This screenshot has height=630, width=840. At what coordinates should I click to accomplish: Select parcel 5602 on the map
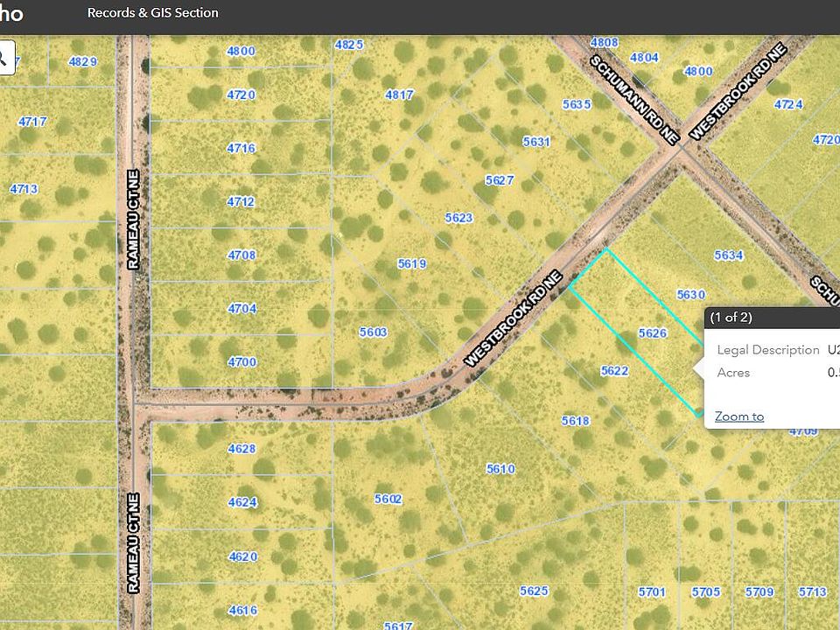pyautogui.click(x=388, y=499)
